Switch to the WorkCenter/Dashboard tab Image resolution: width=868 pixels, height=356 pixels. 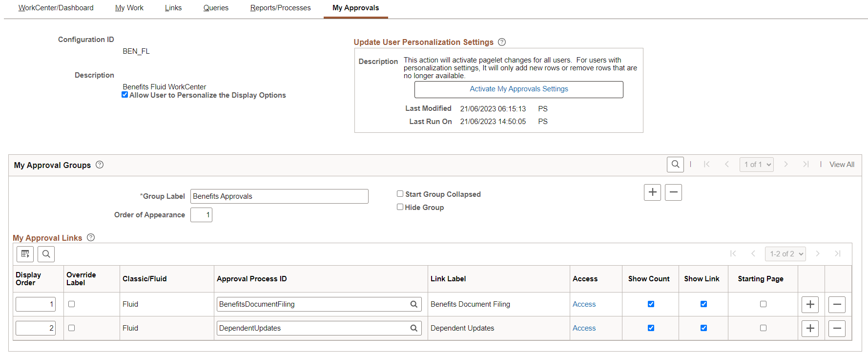pos(56,8)
